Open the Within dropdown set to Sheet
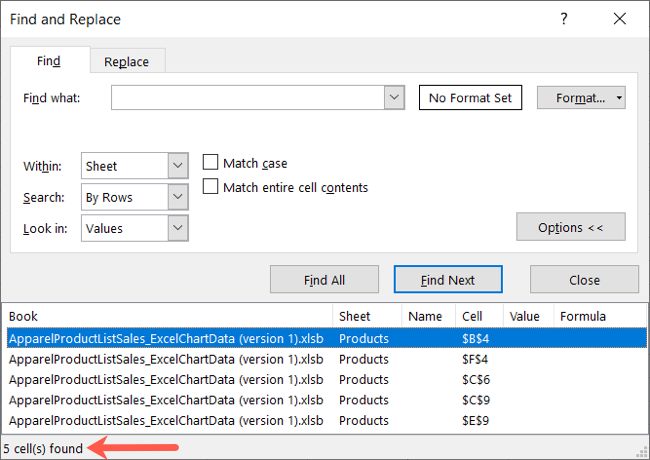The width and height of the screenshot is (650, 460). tap(178, 166)
